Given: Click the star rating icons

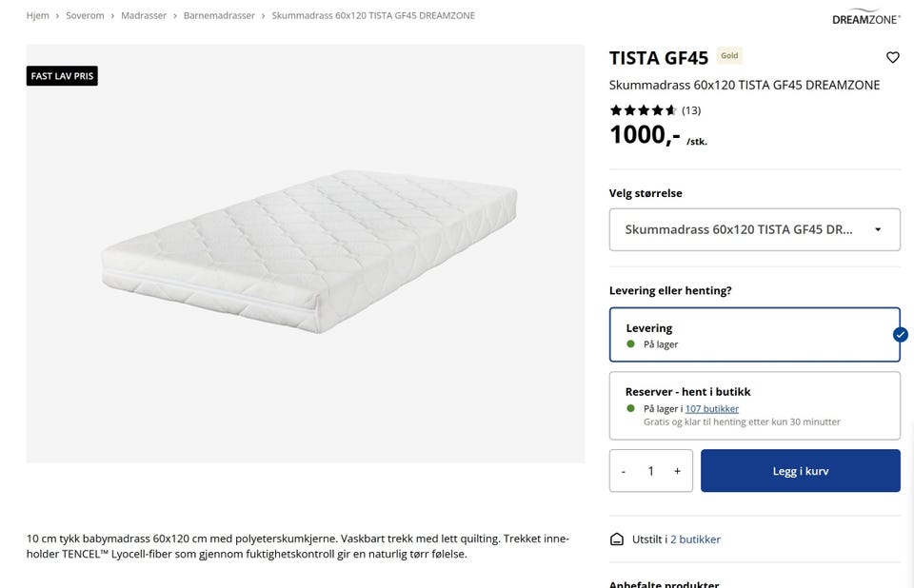Looking at the screenshot, I should 644,110.
